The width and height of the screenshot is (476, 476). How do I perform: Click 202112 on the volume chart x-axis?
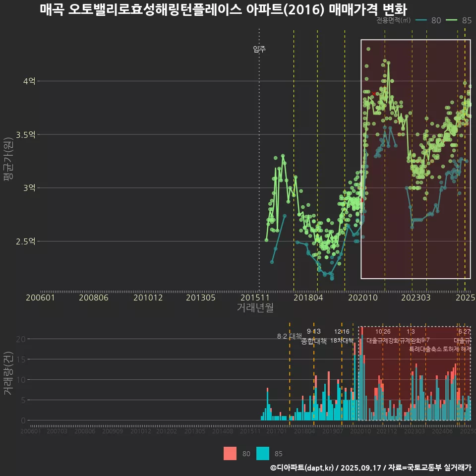tap(387, 431)
